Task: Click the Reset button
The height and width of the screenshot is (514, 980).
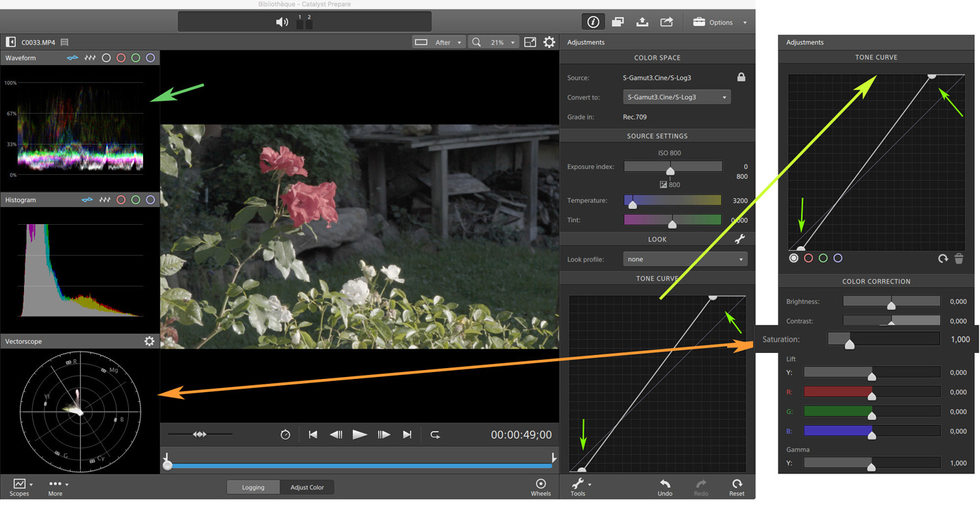Action: [x=737, y=487]
